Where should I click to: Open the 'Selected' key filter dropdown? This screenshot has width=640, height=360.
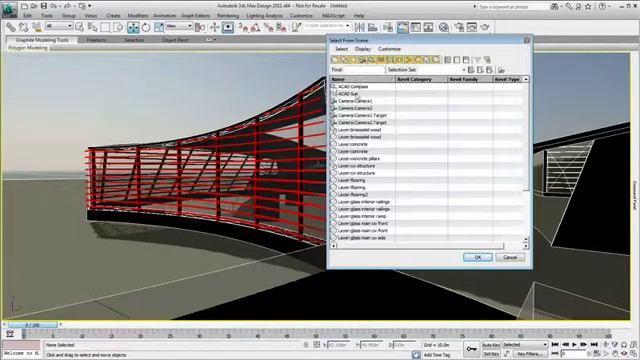[x=524, y=345]
